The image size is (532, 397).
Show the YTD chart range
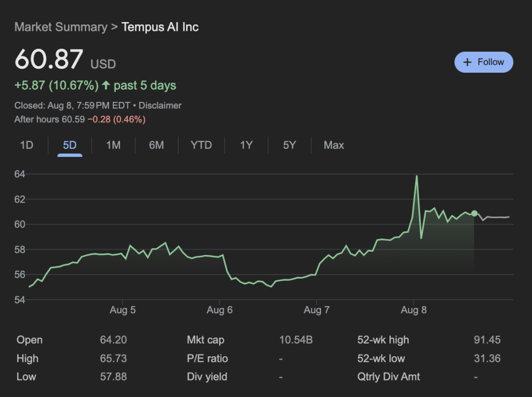click(x=201, y=145)
